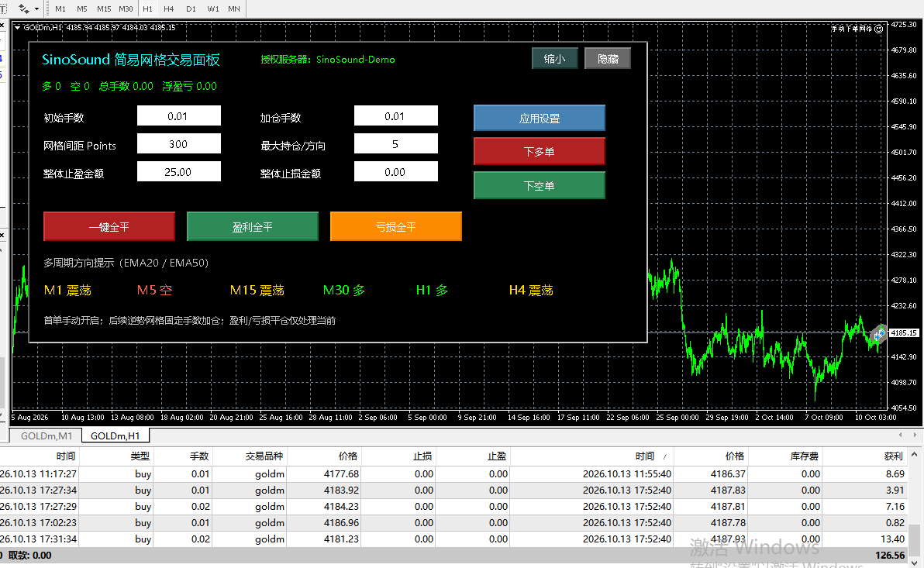This screenshot has width=924, height=568.
Task: Select the M30 timeframe button
Action: (x=126, y=9)
